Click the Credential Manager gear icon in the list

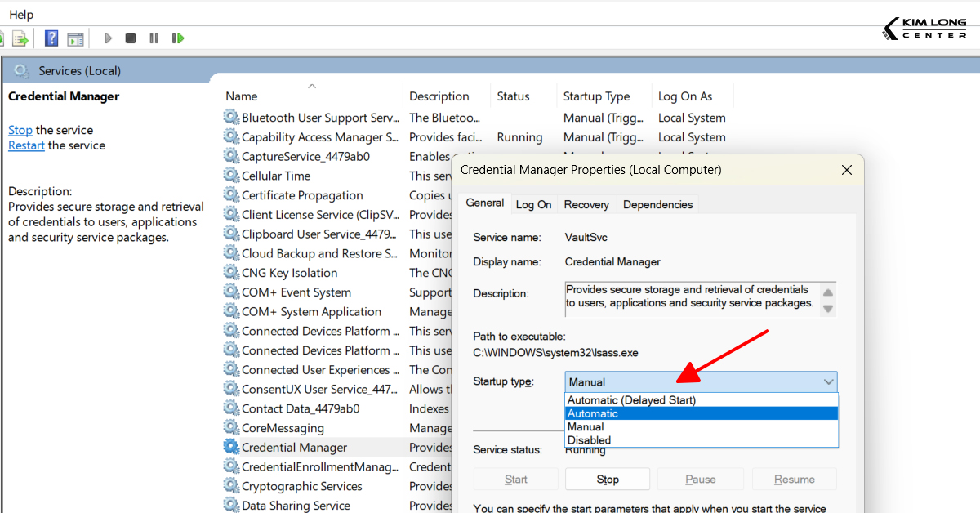pyautogui.click(x=229, y=447)
